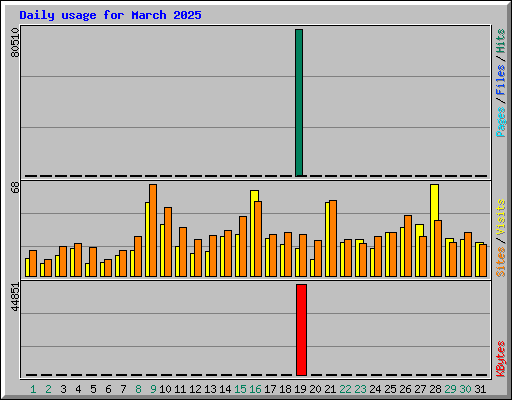Click the 80510 hits axis value
Viewport: 512px width, 400px height.
pos(15,42)
